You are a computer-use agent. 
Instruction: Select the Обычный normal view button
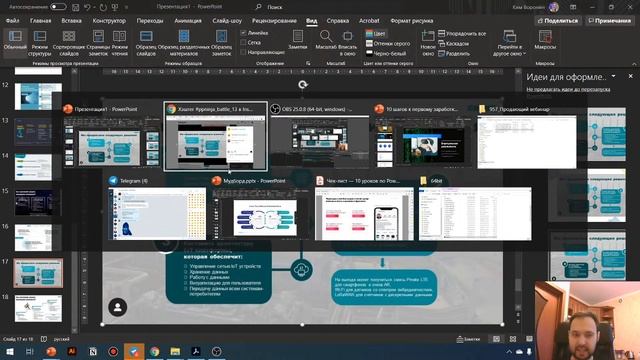tap(15, 42)
